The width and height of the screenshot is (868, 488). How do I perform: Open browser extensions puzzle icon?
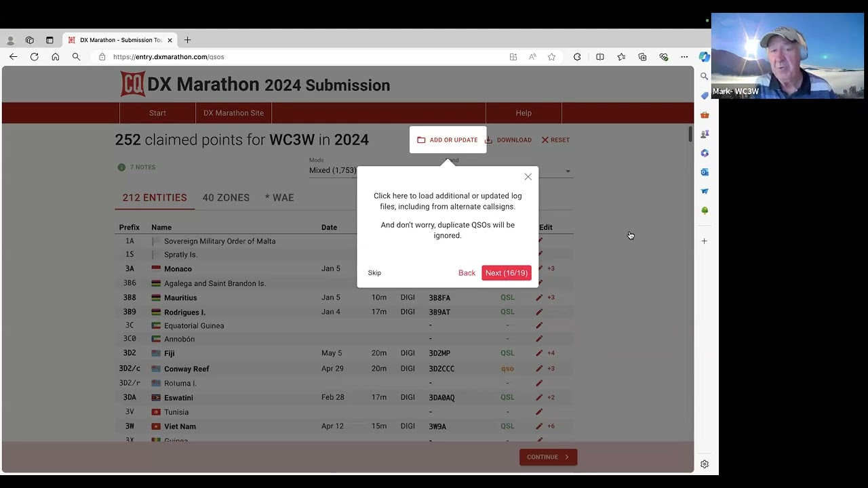(x=577, y=57)
